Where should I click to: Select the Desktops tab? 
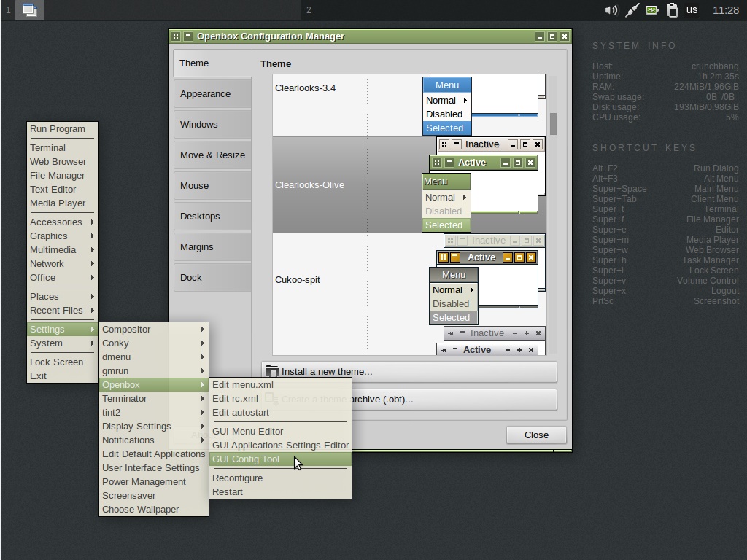[x=212, y=216]
